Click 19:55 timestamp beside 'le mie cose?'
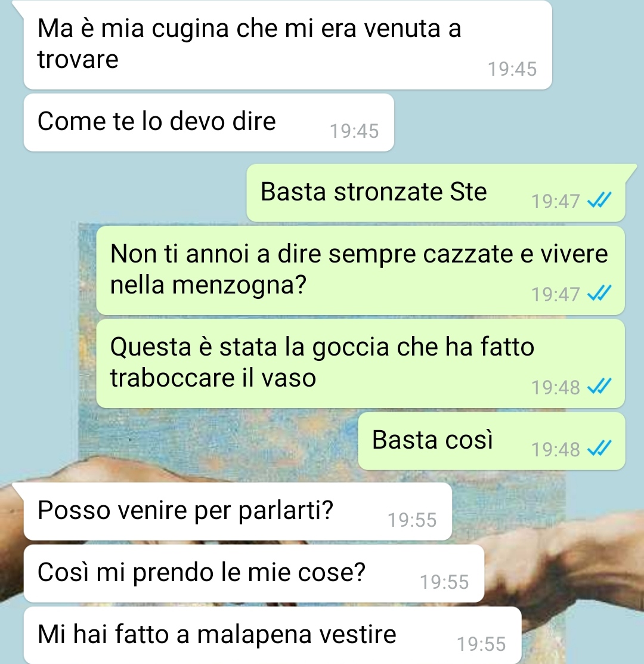 click(444, 582)
